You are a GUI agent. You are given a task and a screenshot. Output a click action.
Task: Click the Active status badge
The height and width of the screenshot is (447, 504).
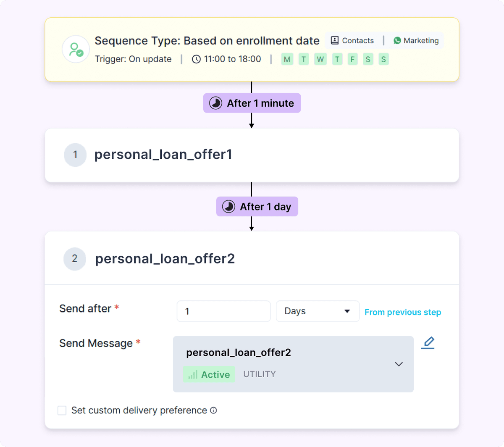coord(209,374)
